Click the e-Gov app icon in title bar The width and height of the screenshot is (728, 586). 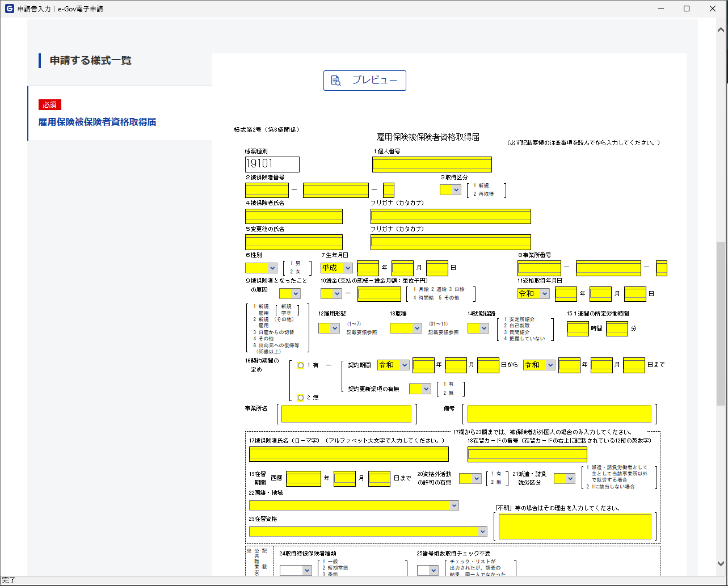click(9, 9)
